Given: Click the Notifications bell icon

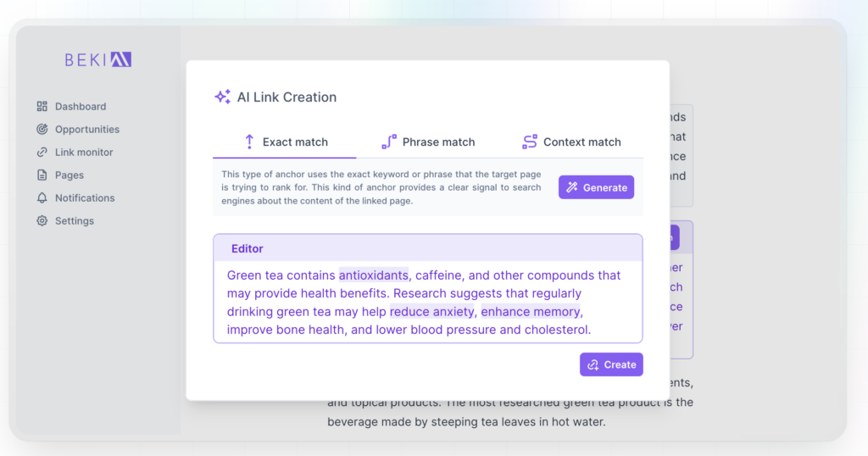Looking at the screenshot, I should [x=42, y=197].
